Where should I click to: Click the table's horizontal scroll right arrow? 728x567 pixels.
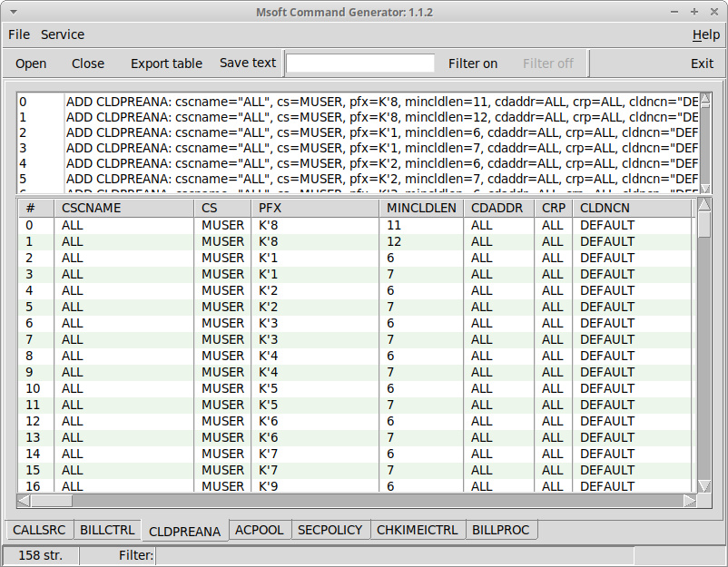690,501
